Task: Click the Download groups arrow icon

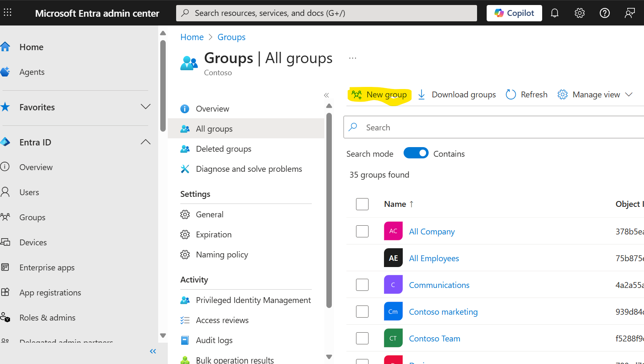Action: coord(422,94)
